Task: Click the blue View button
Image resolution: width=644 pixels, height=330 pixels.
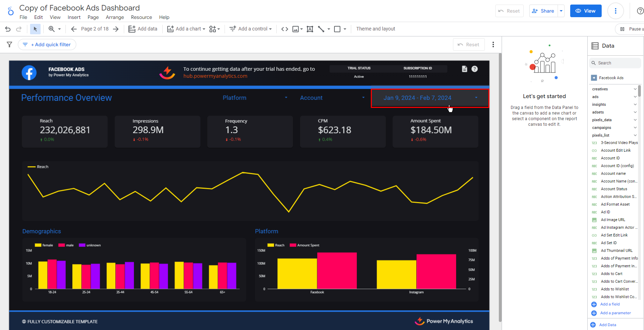Action: [x=586, y=11]
